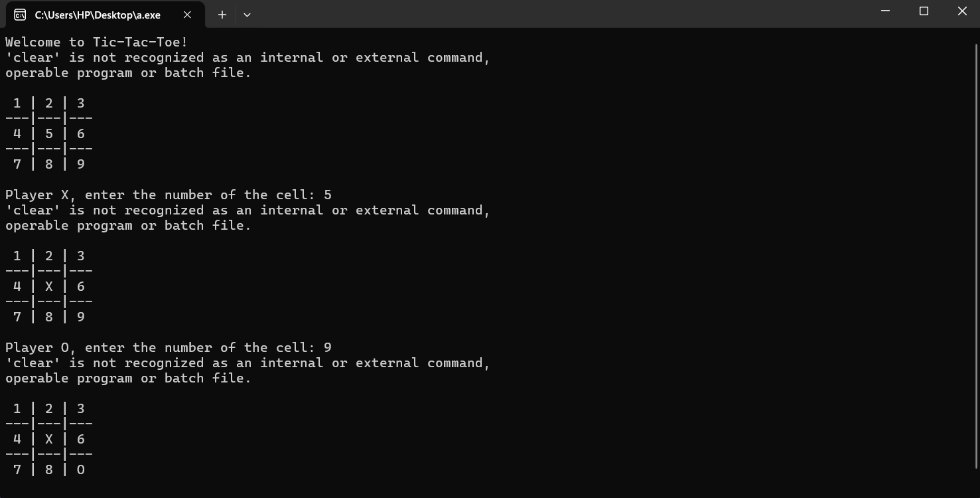The width and height of the screenshot is (980, 498).
Task: Click the O mark in the bottom board
Action: (x=81, y=470)
